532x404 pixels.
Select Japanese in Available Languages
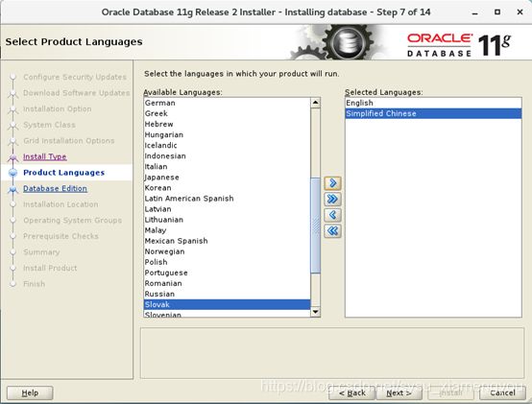[x=227, y=177]
